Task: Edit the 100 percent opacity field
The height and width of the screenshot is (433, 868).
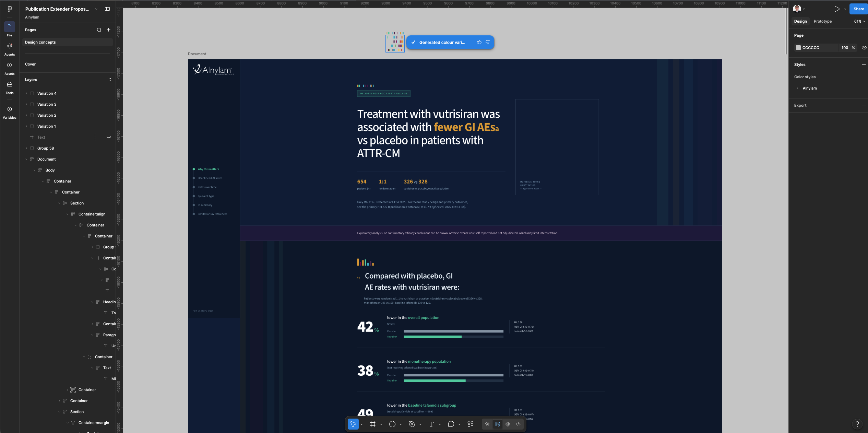Action: 845,48
